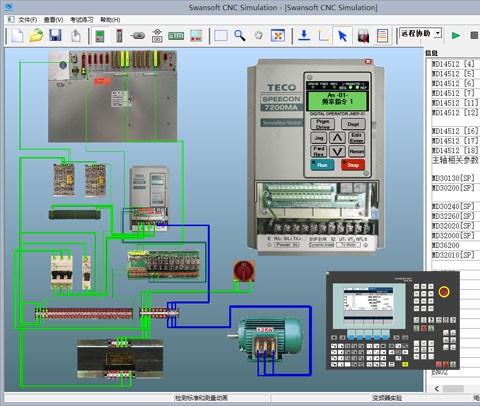Fit view with the orange arrows icon

tap(278, 35)
